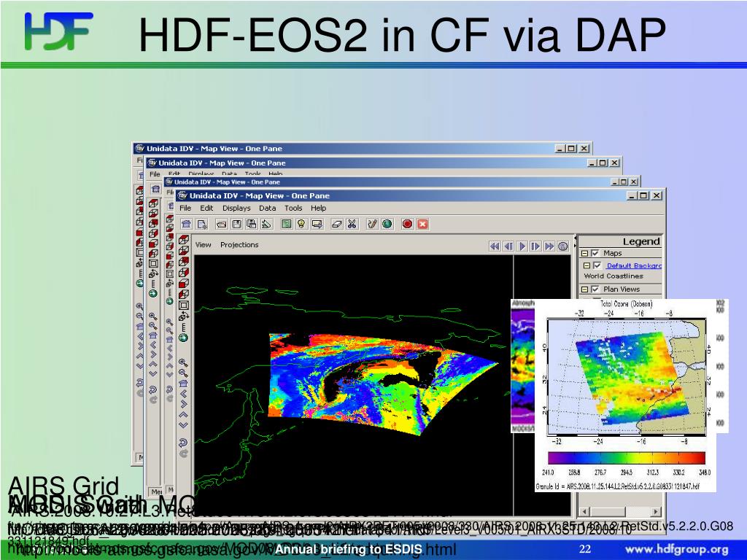The height and width of the screenshot is (560, 747).
Task: Click the green map image icon in toolbar
Action: [286, 224]
